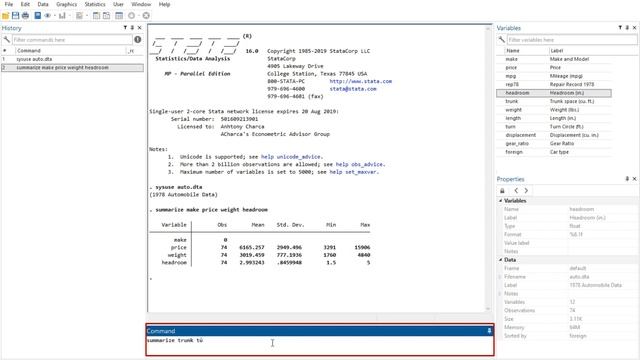Click the Results window vertical scrollbar
The image size is (640, 360).
[x=488, y=168]
